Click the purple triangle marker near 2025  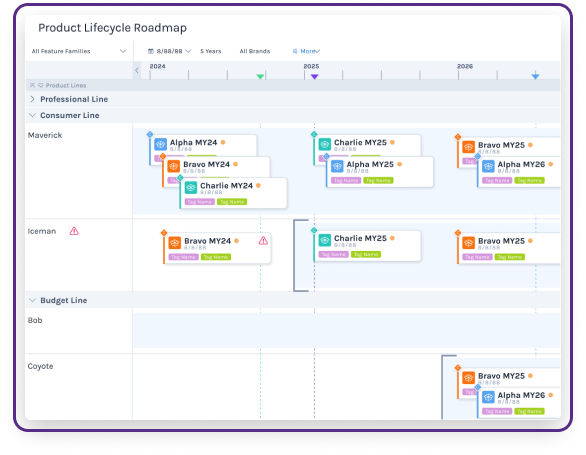coord(315,76)
